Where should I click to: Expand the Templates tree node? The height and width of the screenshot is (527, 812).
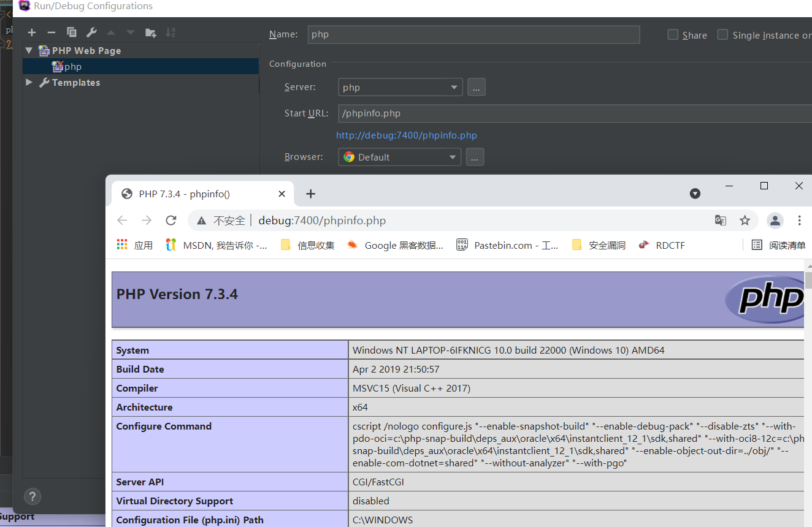[29, 82]
